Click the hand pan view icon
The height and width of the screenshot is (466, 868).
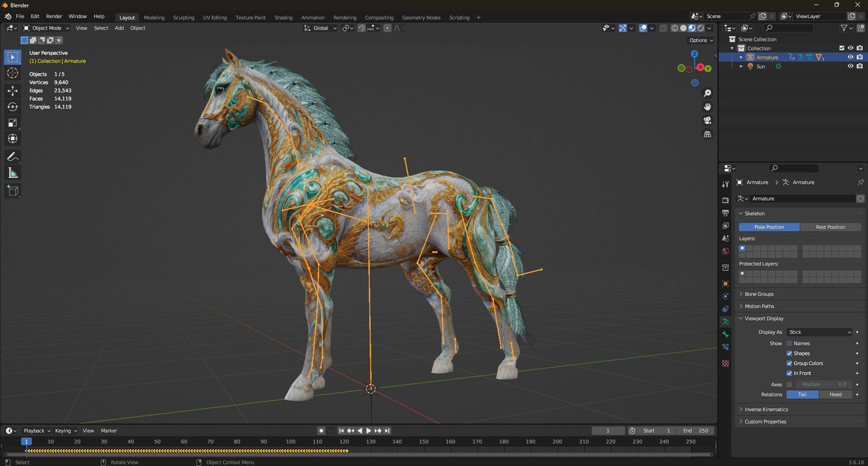point(707,107)
